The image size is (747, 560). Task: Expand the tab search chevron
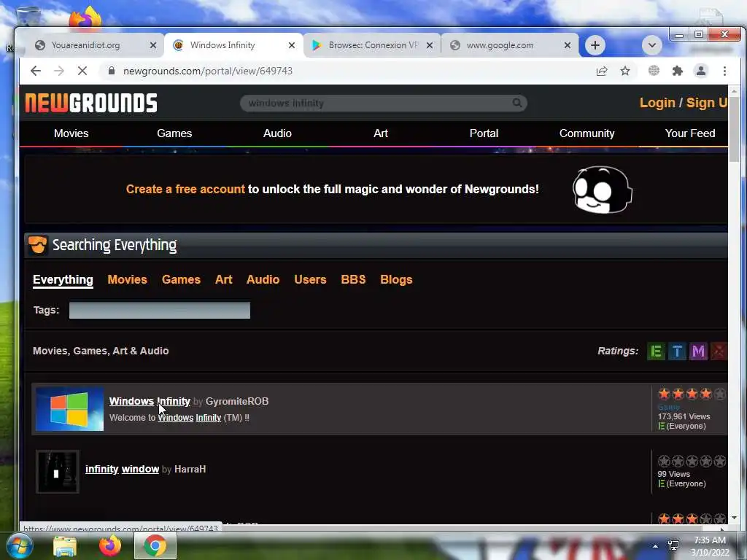click(x=652, y=45)
